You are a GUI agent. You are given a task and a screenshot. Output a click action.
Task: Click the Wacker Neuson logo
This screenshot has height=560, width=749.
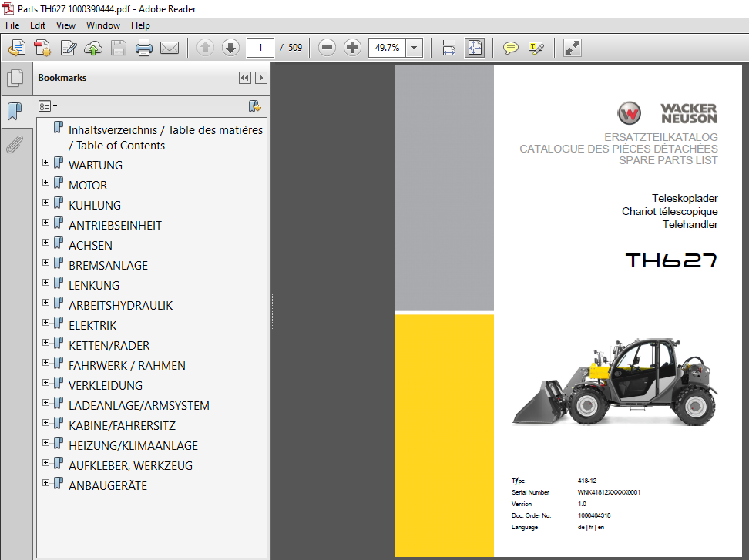667,114
